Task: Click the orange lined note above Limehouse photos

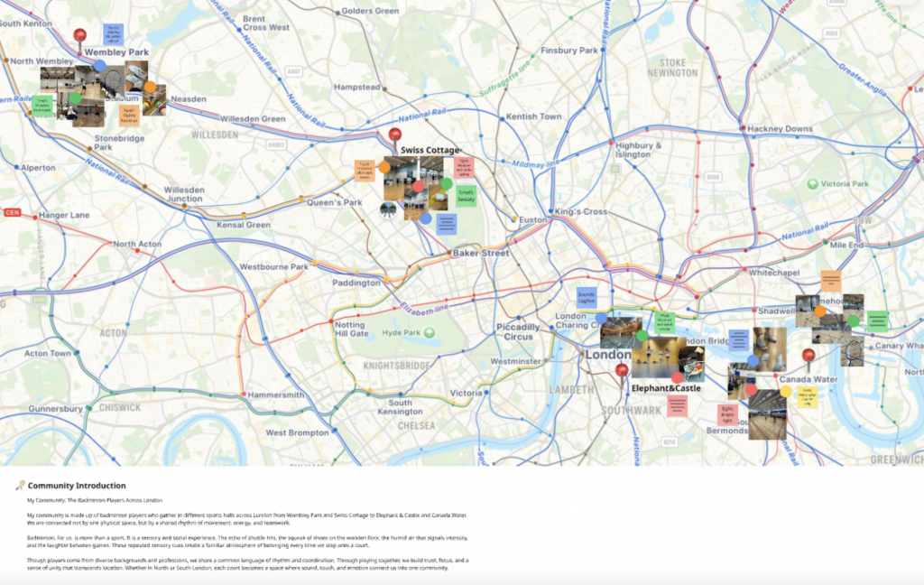Action: [831, 281]
